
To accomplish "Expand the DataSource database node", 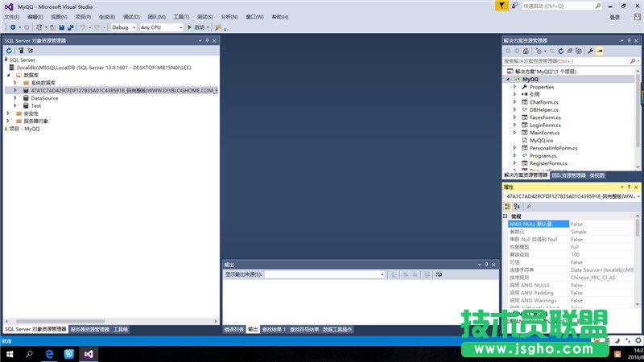I will (15, 98).
